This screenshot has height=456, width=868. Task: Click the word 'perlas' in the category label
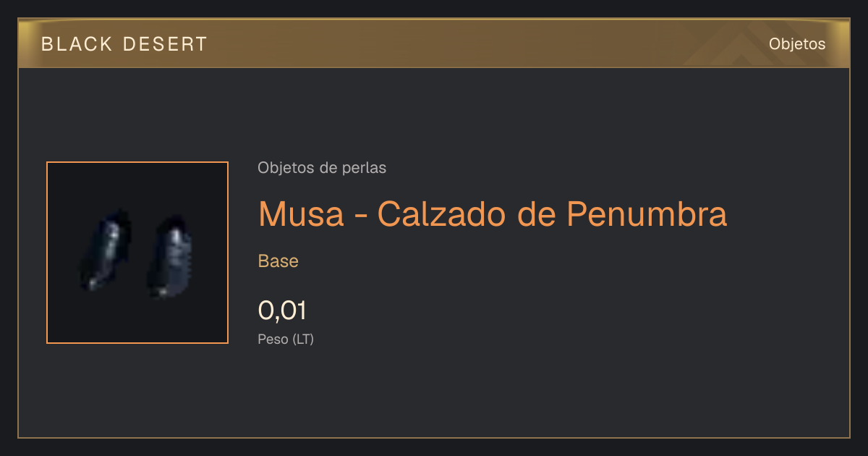pyautogui.click(x=367, y=169)
